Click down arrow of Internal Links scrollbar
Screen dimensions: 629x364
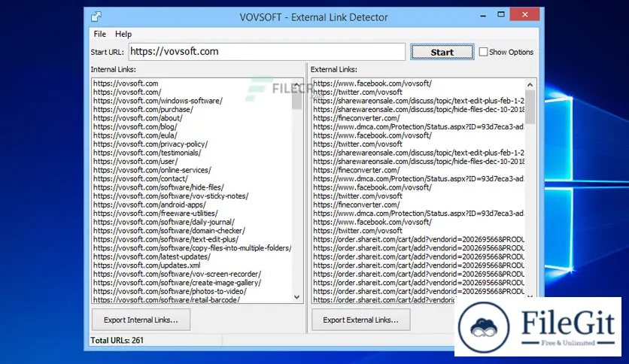297,297
